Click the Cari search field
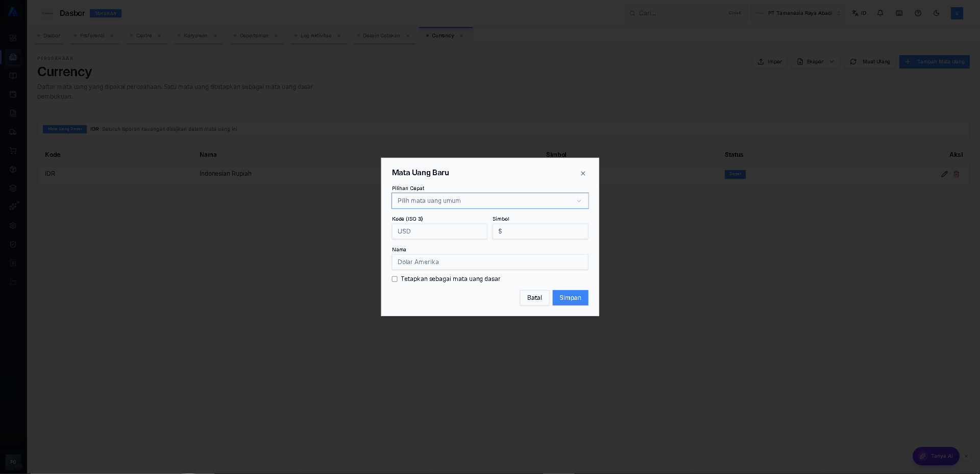 point(685,13)
